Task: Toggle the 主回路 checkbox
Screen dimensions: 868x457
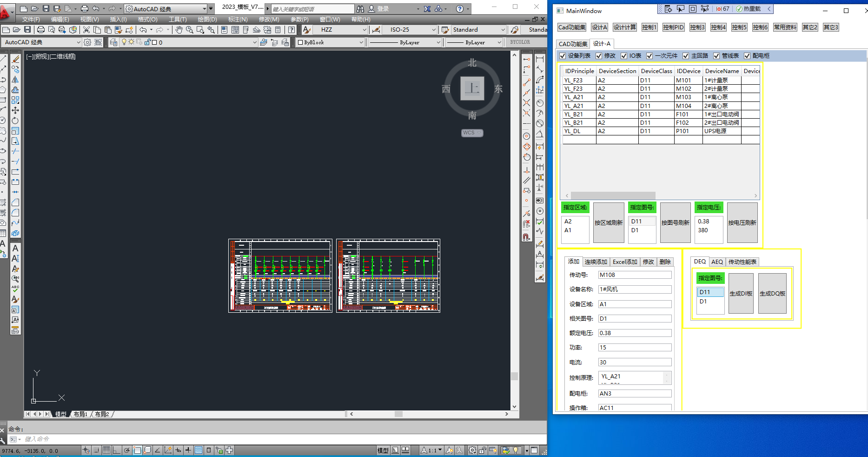Action: pos(686,56)
